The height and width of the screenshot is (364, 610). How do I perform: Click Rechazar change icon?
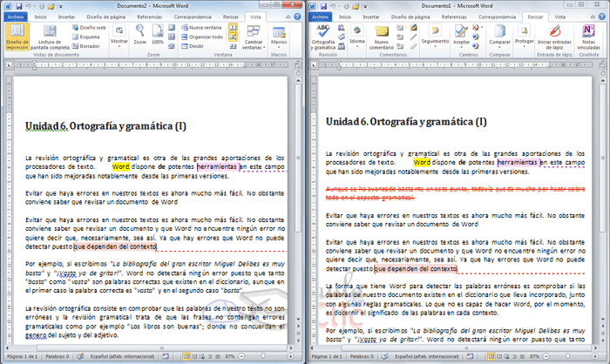click(x=477, y=28)
